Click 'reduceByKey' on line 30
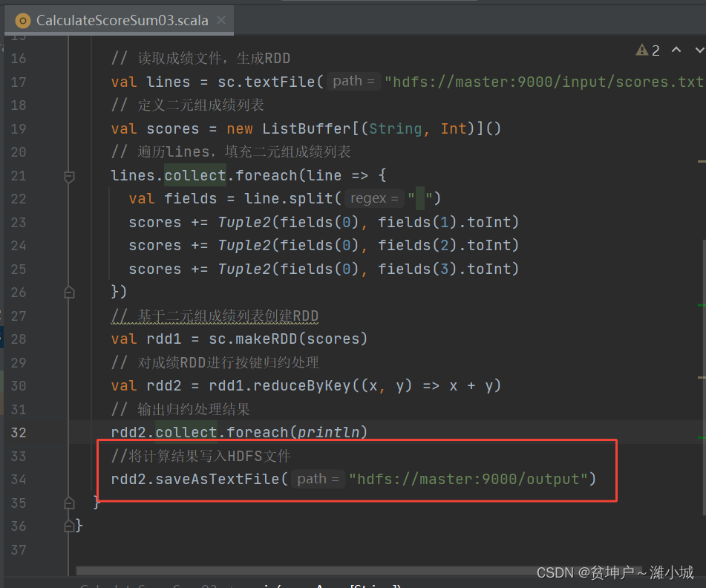706x588 pixels. click(301, 386)
